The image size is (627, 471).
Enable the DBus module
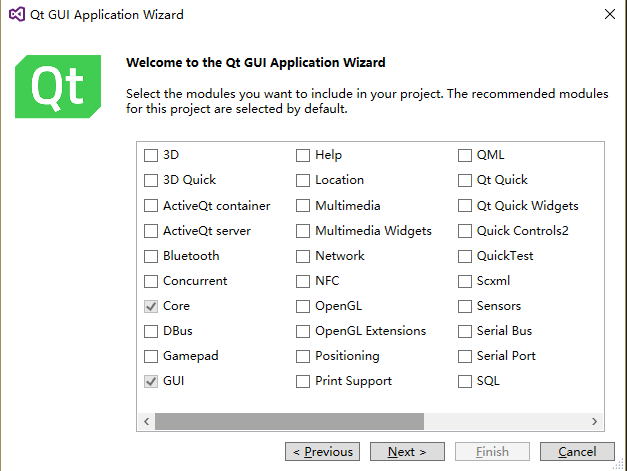[151, 331]
